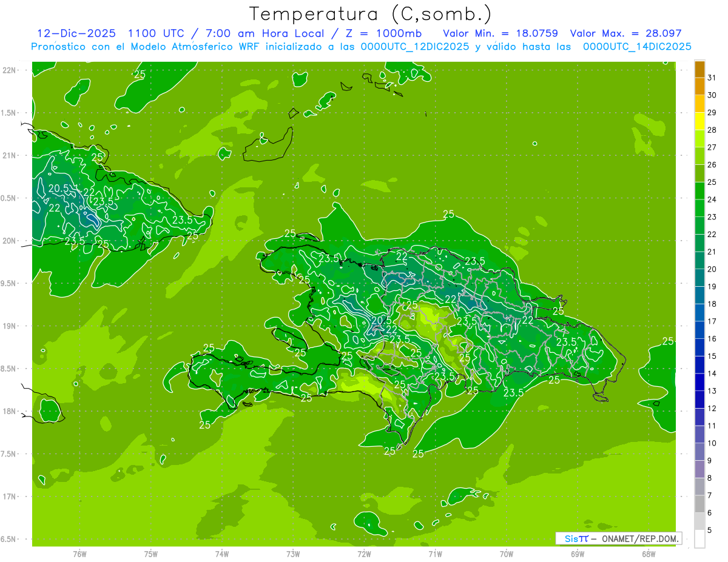The image size is (728, 562).
Task: Click the white swatch below 5 on legend
Action: pyautogui.click(x=699, y=539)
